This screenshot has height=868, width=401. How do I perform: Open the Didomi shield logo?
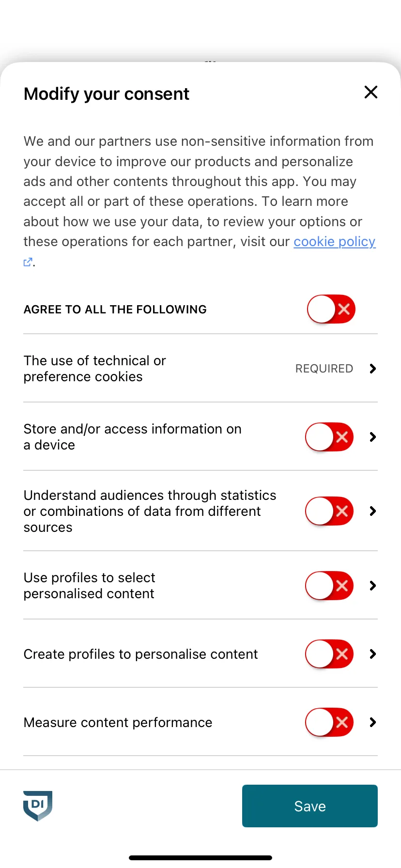[38, 806]
